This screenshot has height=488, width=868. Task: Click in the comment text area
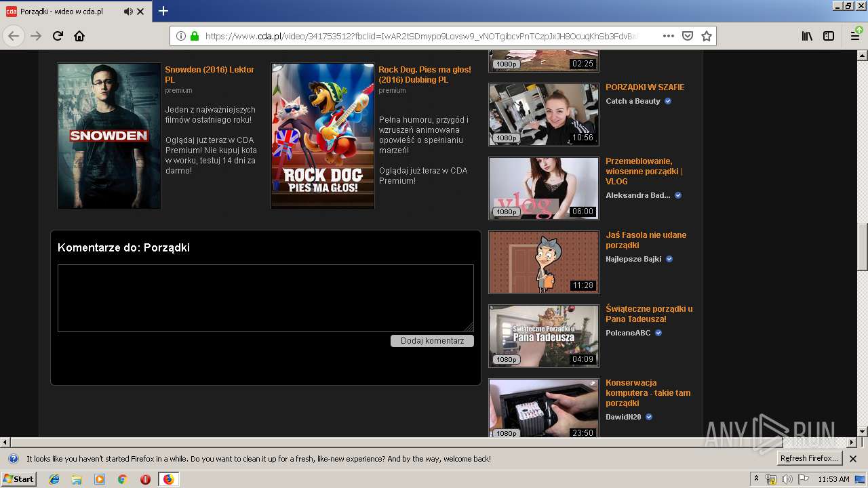(x=266, y=298)
